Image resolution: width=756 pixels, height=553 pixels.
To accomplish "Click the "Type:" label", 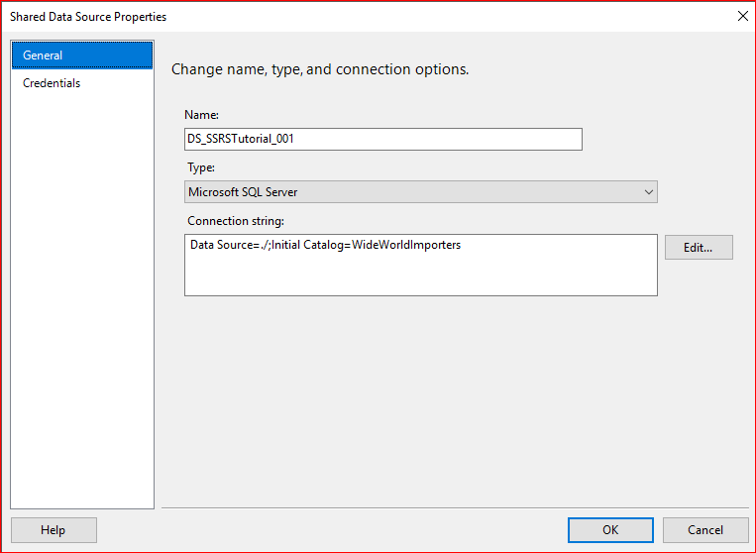I will [x=201, y=168].
